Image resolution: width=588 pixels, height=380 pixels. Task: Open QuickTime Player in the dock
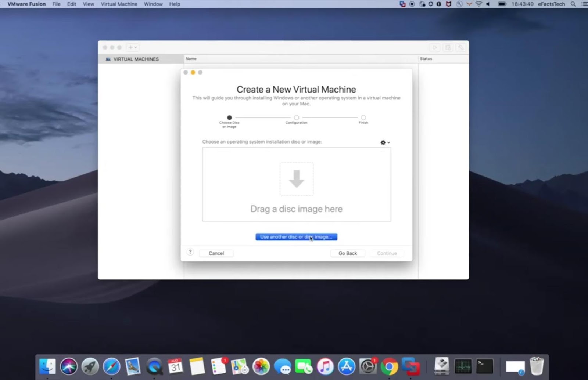click(x=154, y=366)
